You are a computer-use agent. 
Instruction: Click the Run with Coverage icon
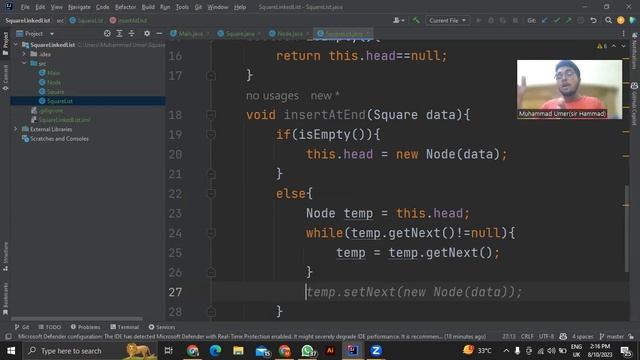tap(503, 20)
